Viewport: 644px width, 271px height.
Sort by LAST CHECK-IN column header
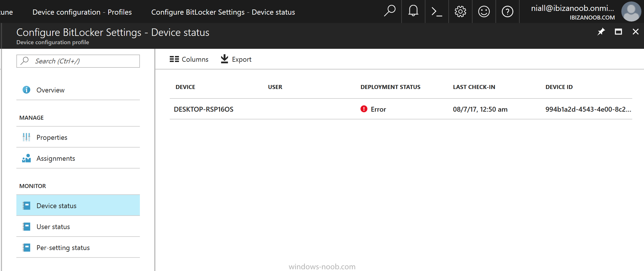tap(474, 87)
